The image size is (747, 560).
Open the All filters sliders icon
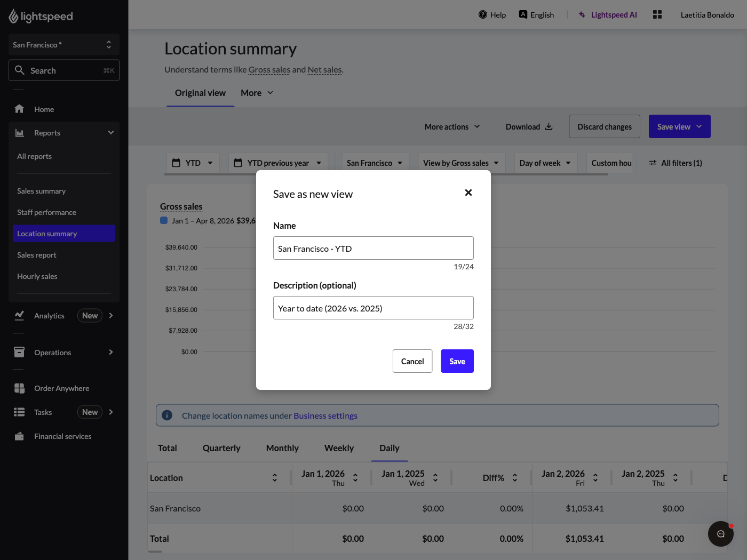[x=653, y=163]
